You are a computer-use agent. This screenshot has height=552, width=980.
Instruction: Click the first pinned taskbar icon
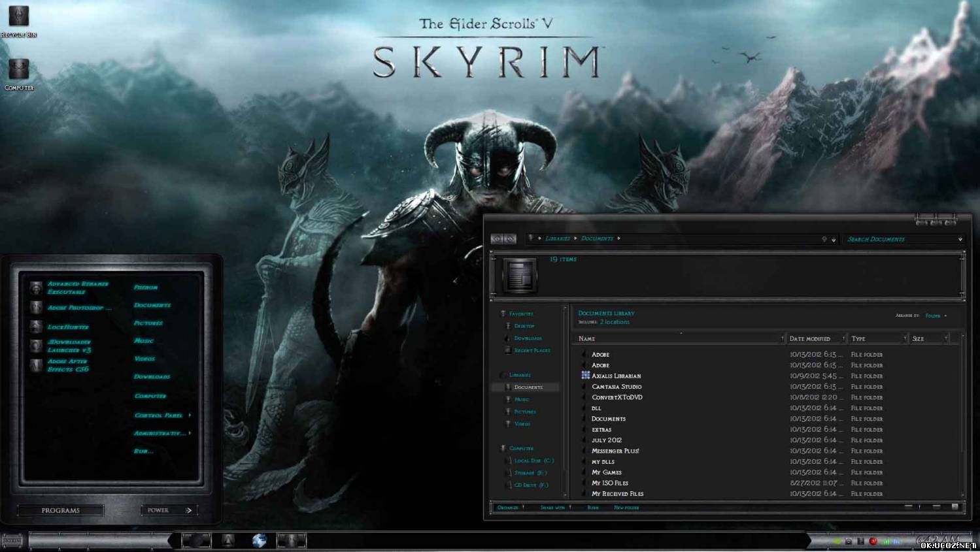tap(196, 540)
